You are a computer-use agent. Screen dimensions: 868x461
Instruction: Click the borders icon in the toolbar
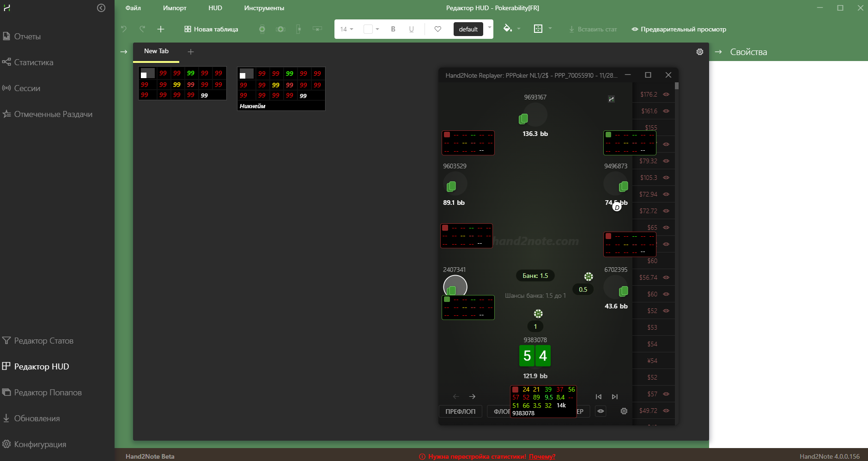[538, 29]
